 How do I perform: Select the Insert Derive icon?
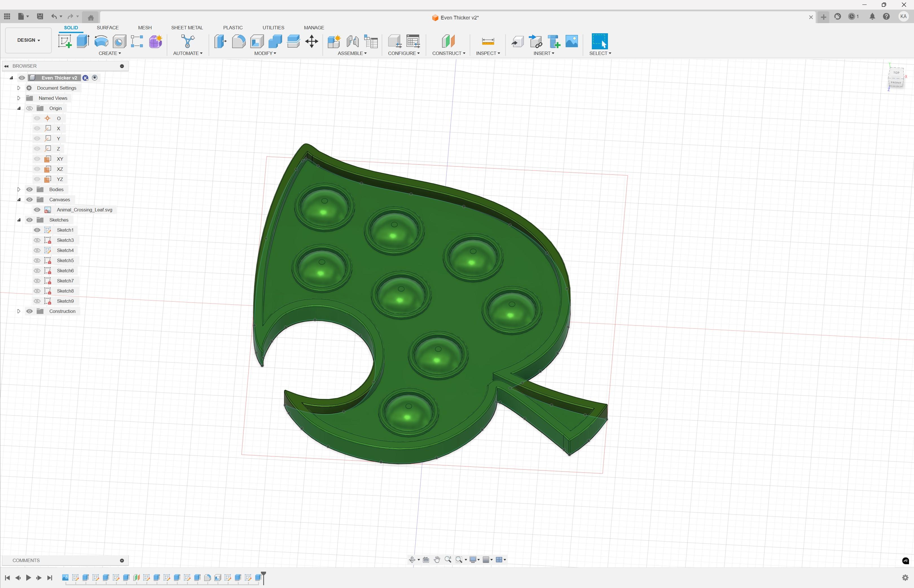pos(517,41)
